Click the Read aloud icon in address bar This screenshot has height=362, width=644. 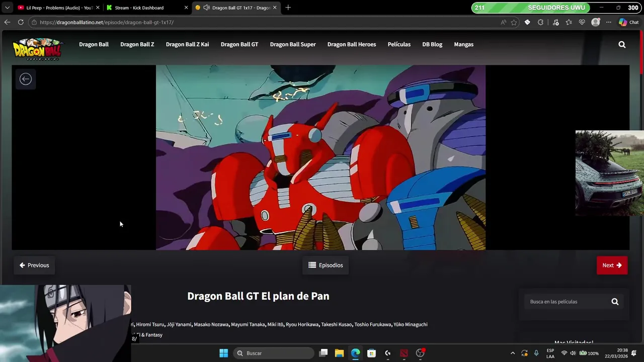pos(503,22)
